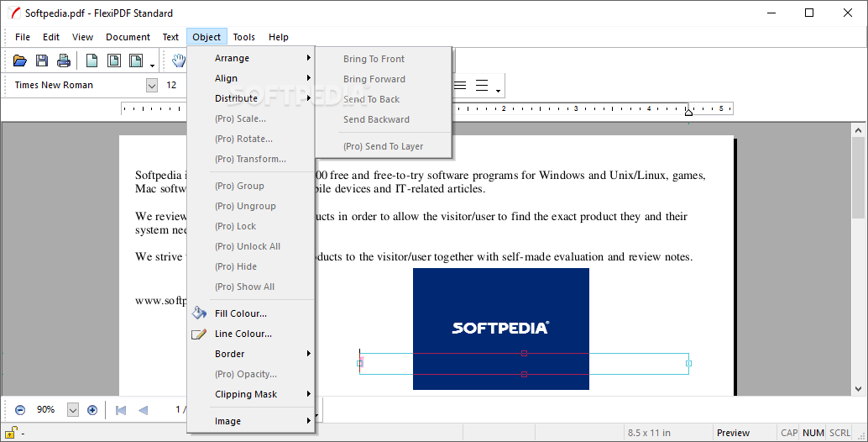Click the Save floppy disk icon

pyautogui.click(x=42, y=61)
